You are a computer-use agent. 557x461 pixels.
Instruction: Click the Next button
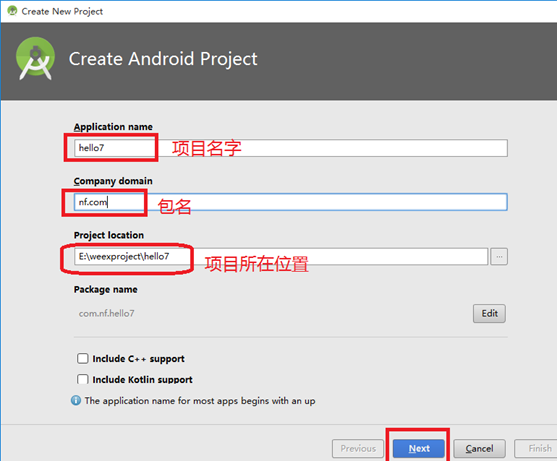[x=419, y=449]
